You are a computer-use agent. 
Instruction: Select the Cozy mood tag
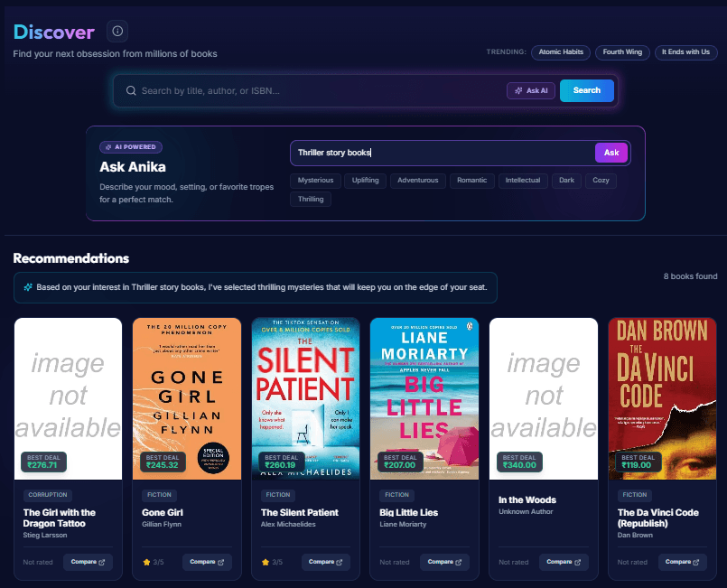click(x=601, y=181)
